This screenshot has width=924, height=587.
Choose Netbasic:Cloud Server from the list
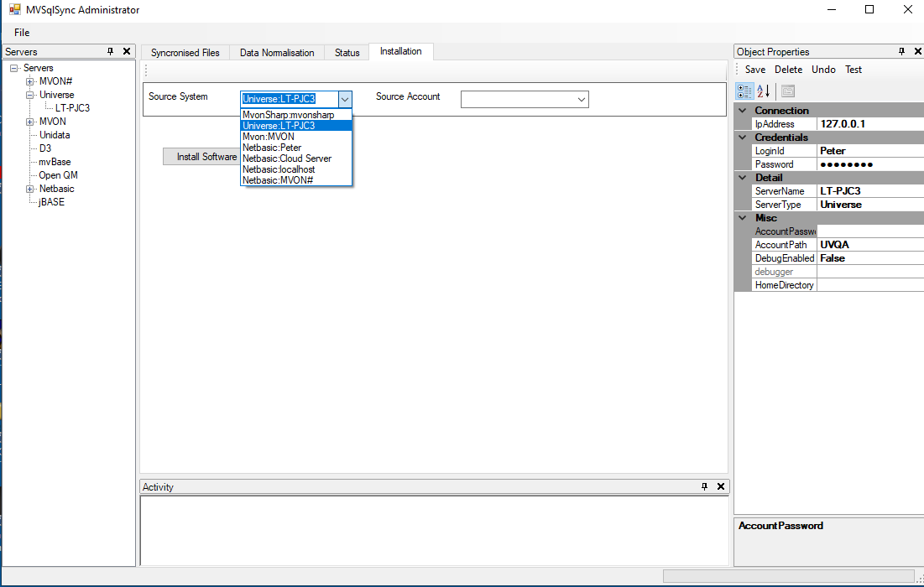pyautogui.click(x=296, y=158)
